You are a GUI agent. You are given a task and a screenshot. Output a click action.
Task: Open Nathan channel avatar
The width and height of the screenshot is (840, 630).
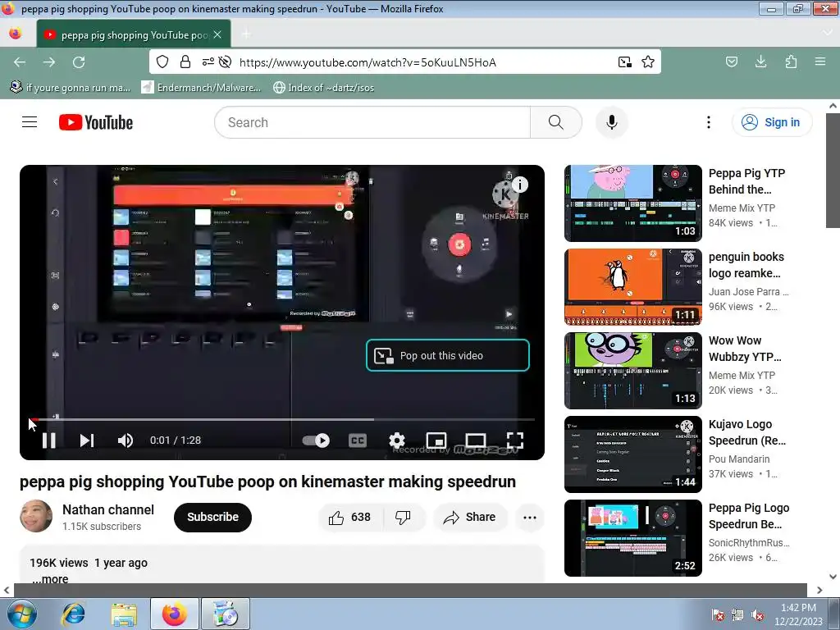[x=36, y=517]
